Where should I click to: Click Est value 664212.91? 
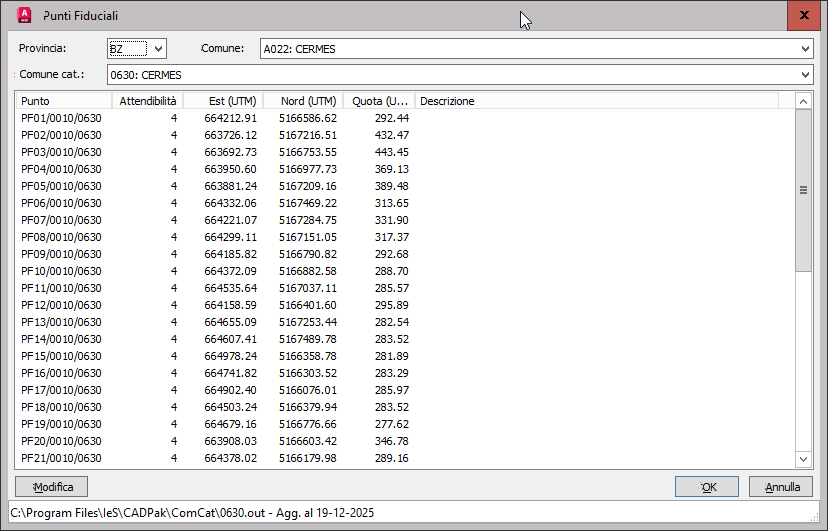(231, 118)
